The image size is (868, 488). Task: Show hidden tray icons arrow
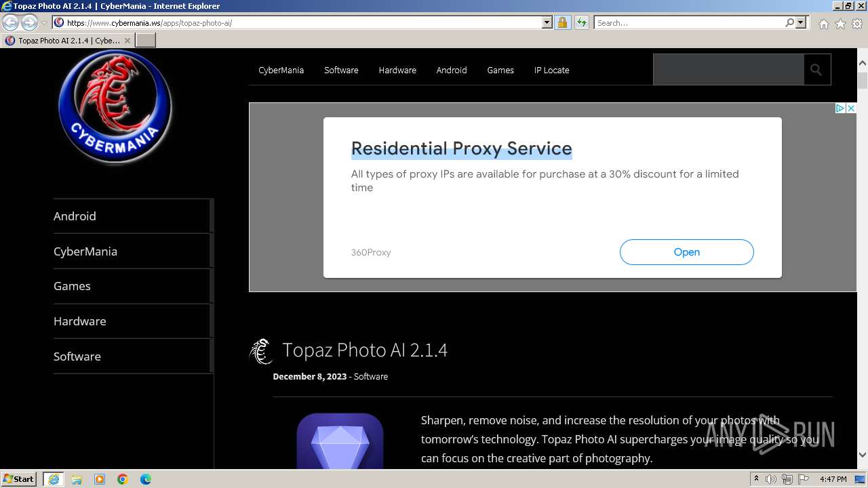click(756, 479)
